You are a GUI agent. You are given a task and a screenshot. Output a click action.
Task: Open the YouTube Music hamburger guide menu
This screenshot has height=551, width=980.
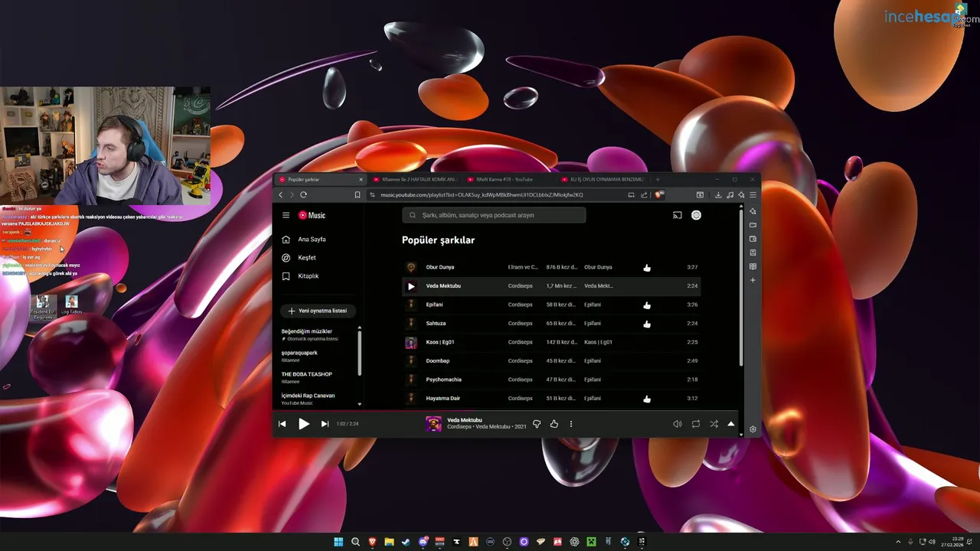click(286, 216)
